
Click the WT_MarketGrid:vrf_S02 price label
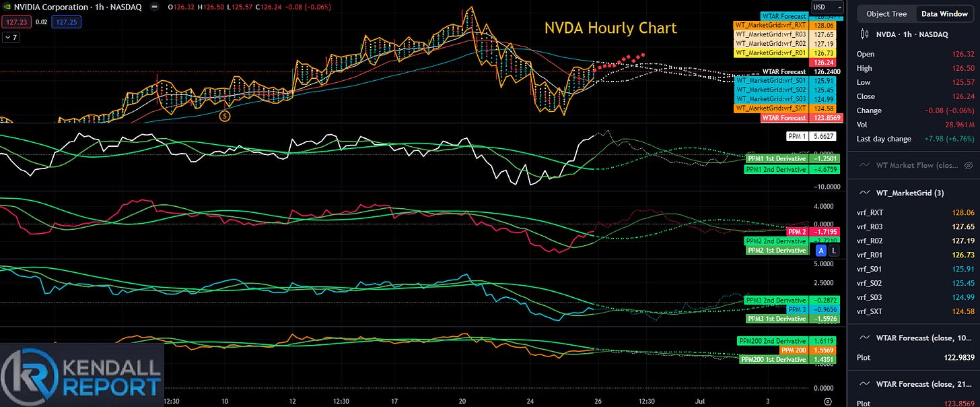(770, 90)
